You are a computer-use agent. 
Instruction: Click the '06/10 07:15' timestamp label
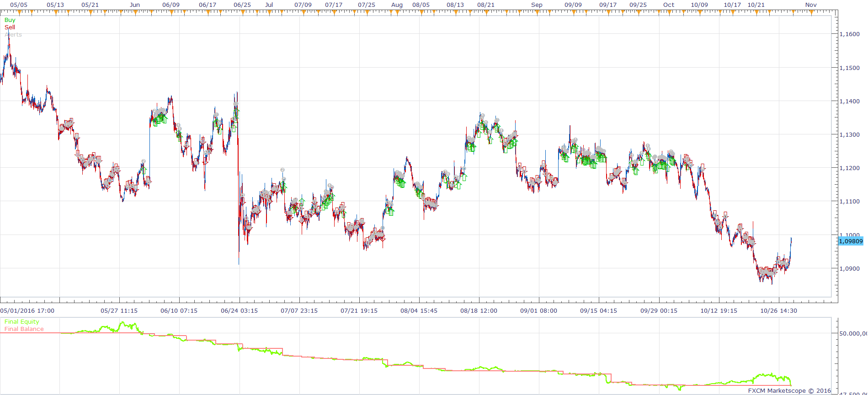coord(179,311)
